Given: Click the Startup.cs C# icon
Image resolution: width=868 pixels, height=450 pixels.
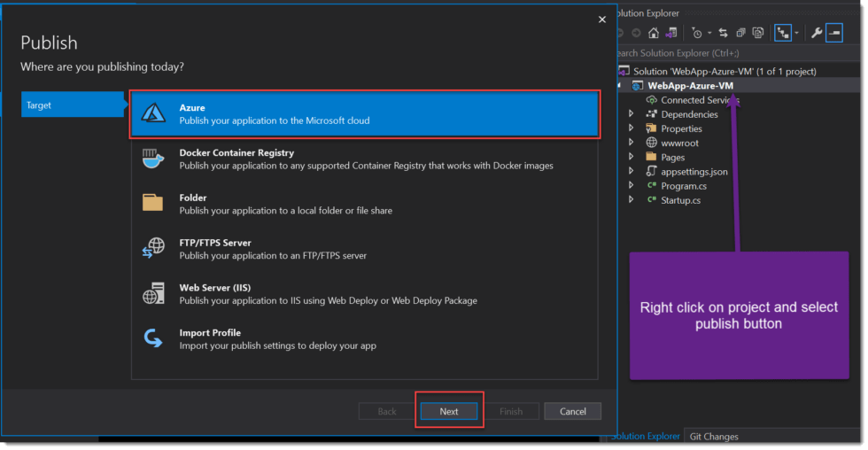Looking at the screenshot, I should coord(652,200).
